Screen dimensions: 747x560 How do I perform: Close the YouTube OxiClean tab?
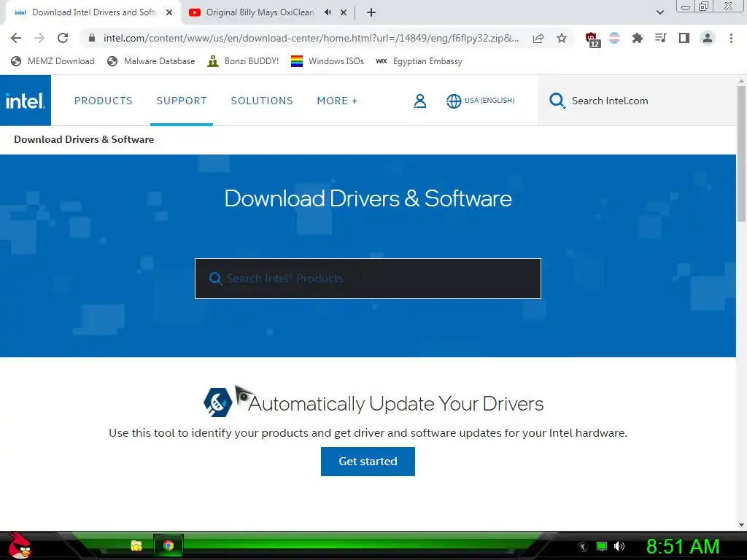click(344, 12)
